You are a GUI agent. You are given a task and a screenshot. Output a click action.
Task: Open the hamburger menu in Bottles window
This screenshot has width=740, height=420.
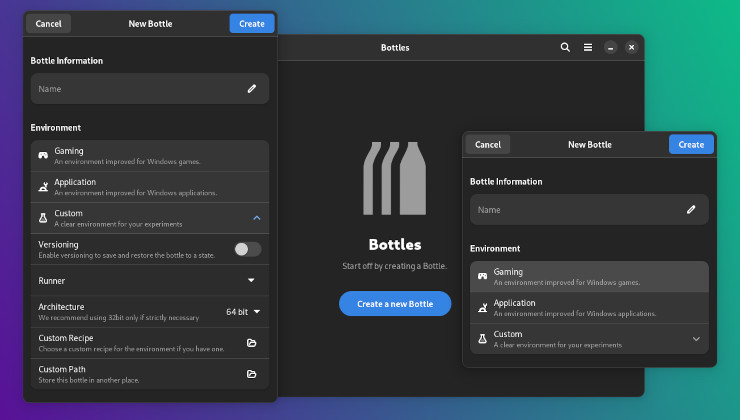point(588,47)
